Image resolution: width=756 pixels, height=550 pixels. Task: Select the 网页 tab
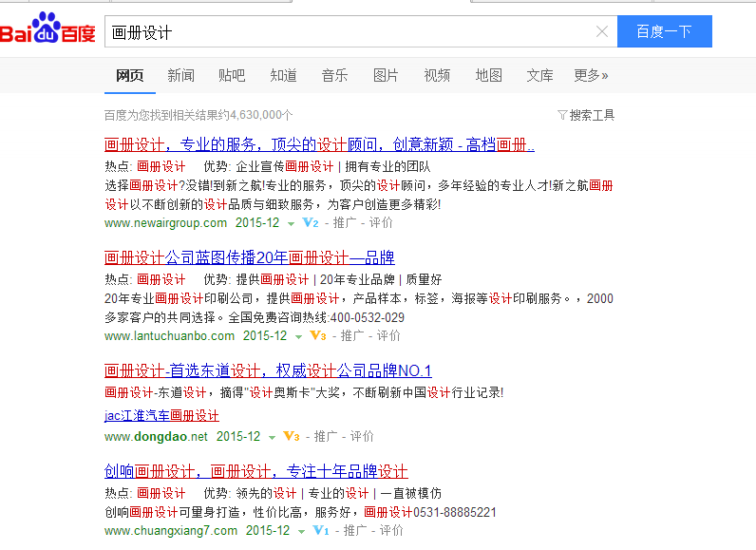click(x=130, y=76)
